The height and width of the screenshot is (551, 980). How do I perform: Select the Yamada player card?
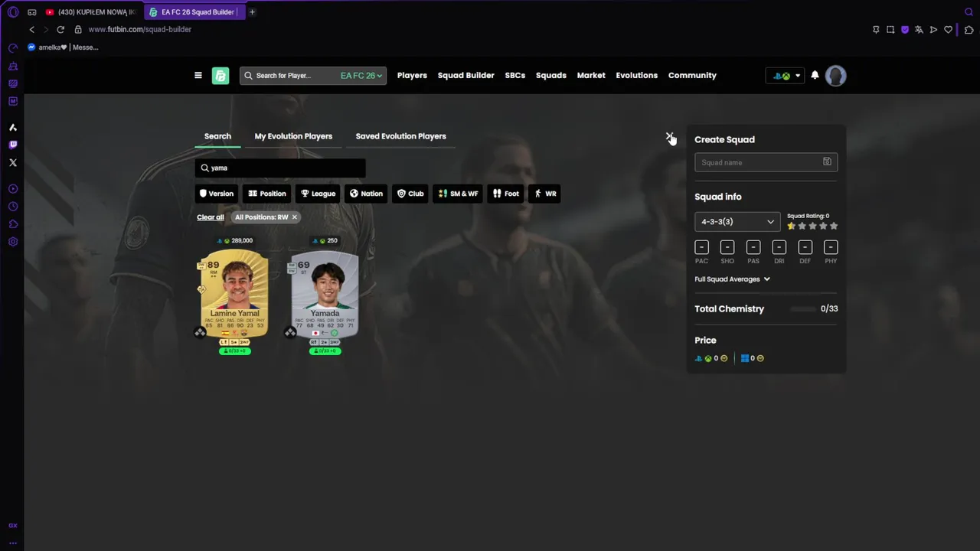(x=325, y=294)
